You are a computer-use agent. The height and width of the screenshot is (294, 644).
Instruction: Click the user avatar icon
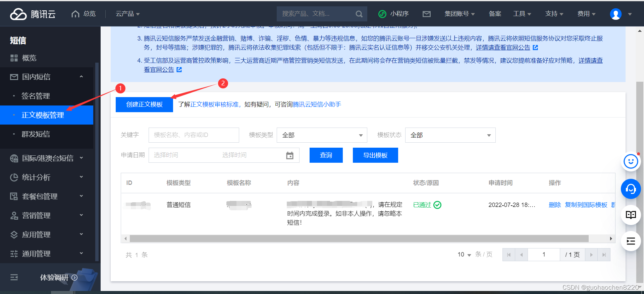click(615, 14)
